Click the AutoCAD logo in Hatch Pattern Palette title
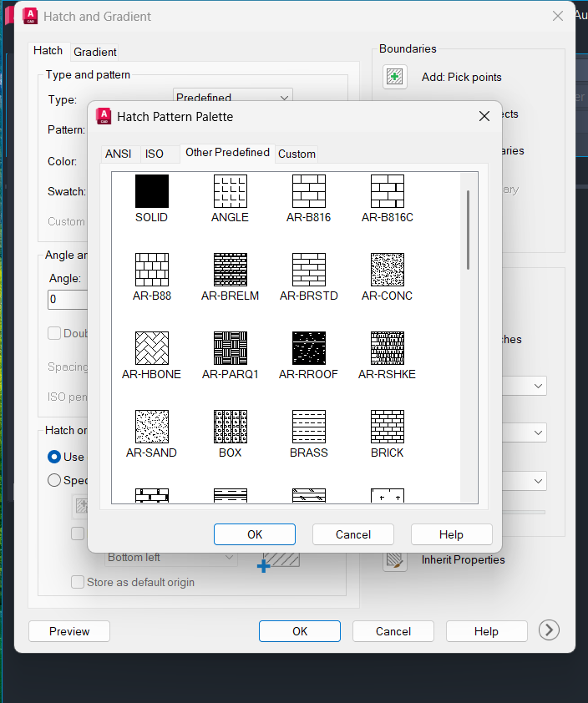The height and width of the screenshot is (703, 588). pos(104,116)
